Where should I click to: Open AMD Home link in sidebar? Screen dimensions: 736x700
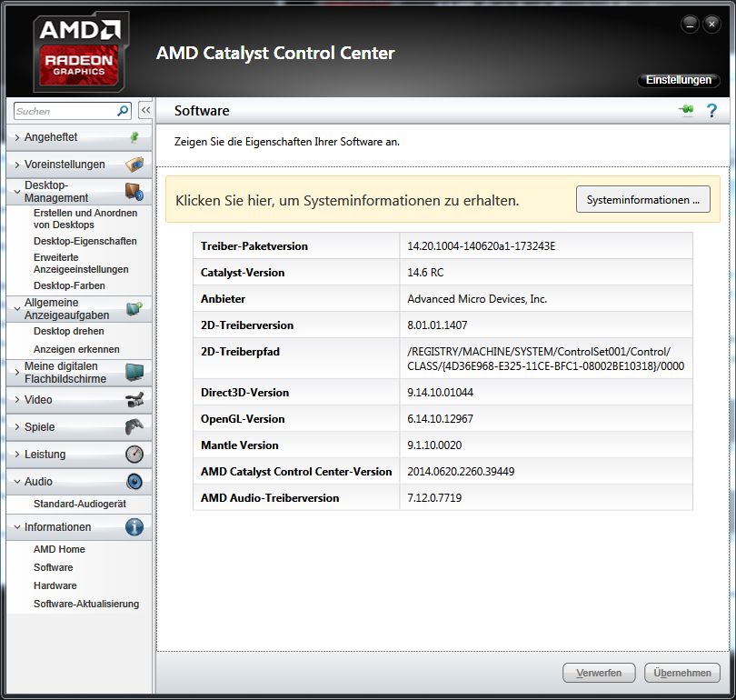[x=59, y=549]
